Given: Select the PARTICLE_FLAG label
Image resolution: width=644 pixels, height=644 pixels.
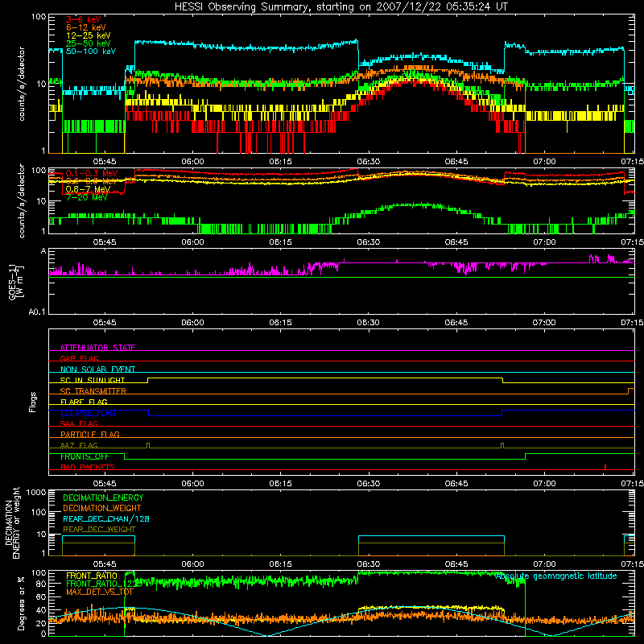Looking at the screenshot, I should coord(90,434).
